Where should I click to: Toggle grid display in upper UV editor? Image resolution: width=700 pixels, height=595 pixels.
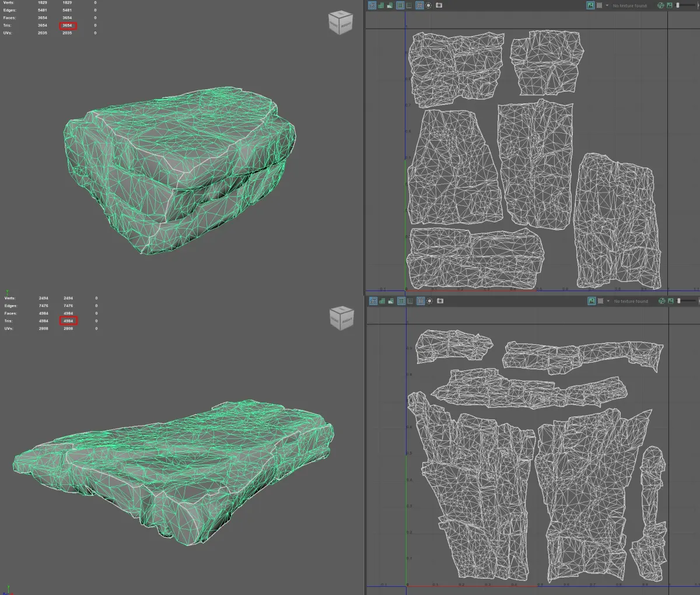point(400,5)
